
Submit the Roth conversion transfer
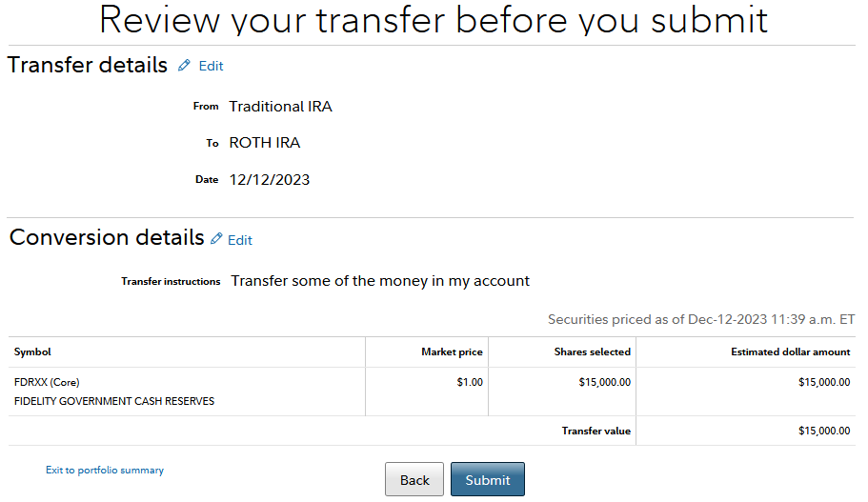(x=488, y=479)
